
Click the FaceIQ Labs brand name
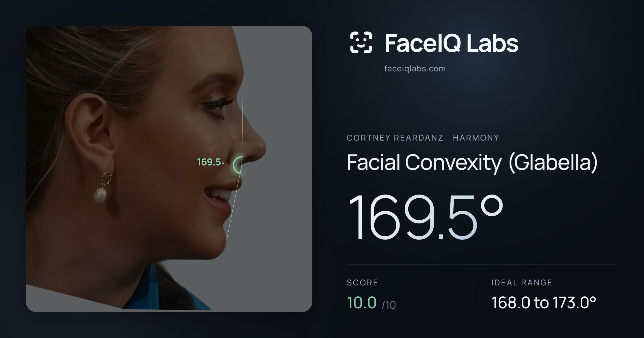pos(451,43)
